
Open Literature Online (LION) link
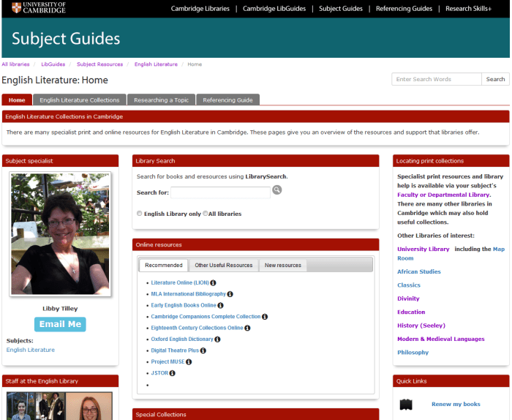coord(180,283)
